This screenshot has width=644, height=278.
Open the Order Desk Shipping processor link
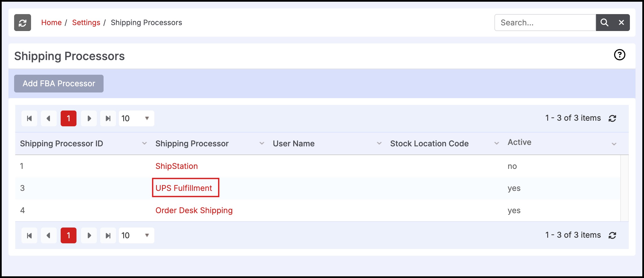[x=194, y=210]
